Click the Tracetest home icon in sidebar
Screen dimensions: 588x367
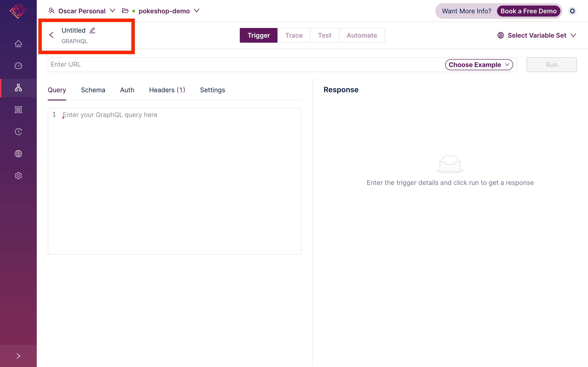pyautogui.click(x=18, y=44)
